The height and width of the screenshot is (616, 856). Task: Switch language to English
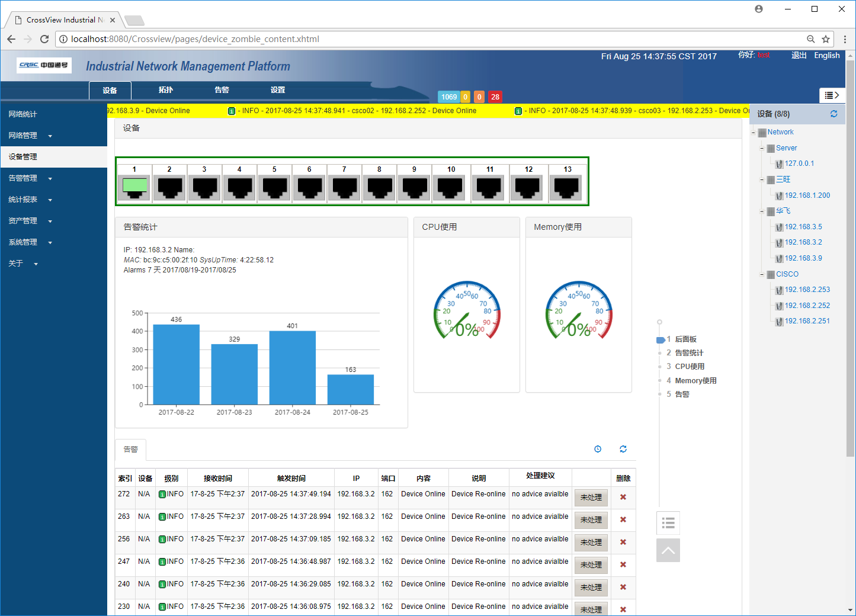pyautogui.click(x=826, y=55)
